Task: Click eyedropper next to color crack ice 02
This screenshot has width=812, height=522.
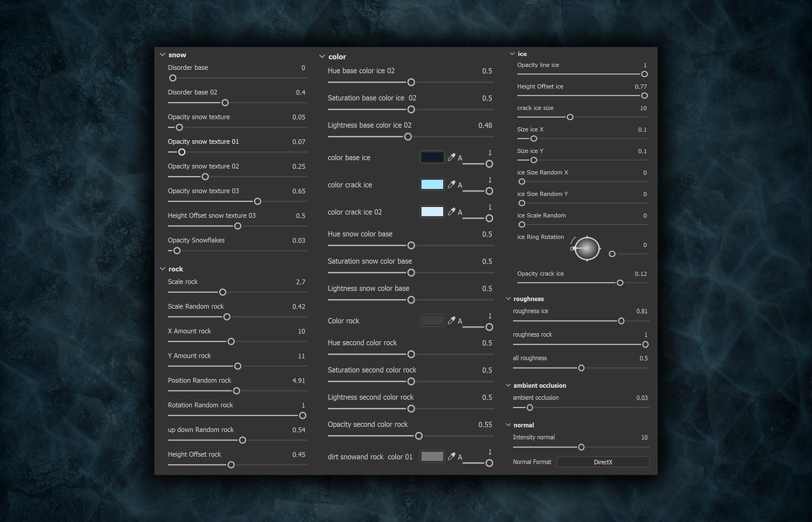Action: 451,211
